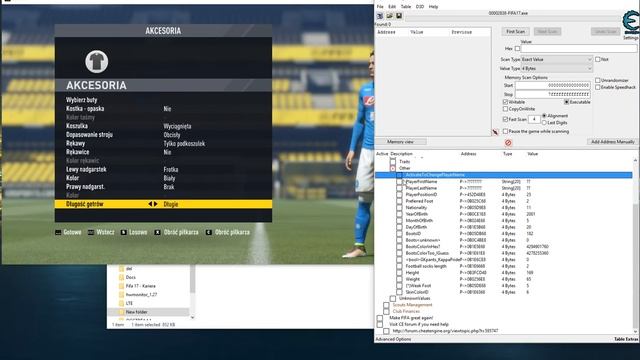Click the Stop address input field
Image resolution: width=640 pixels, height=360 pixels.
553,94
